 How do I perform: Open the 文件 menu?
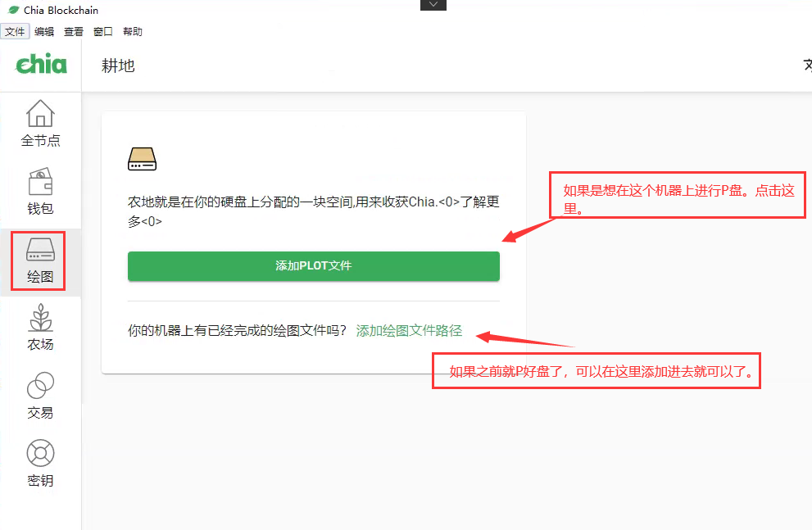pyautogui.click(x=15, y=31)
